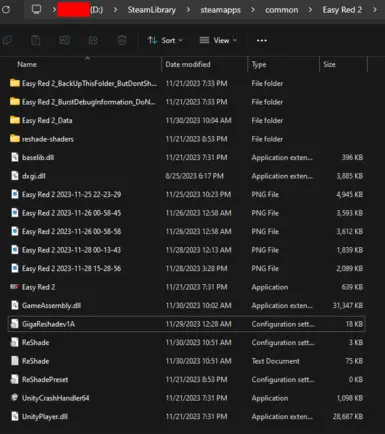Select the UnityPlayer.dll file icon
The image size is (385, 434).
click(x=15, y=416)
